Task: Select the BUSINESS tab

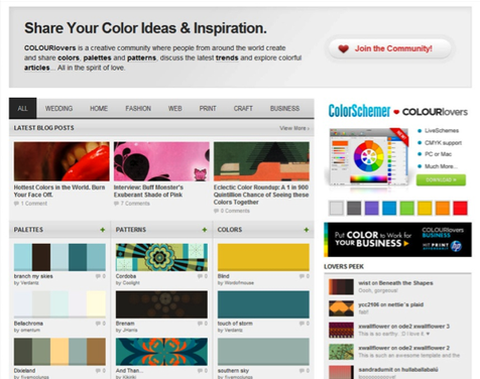Action: (x=285, y=108)
